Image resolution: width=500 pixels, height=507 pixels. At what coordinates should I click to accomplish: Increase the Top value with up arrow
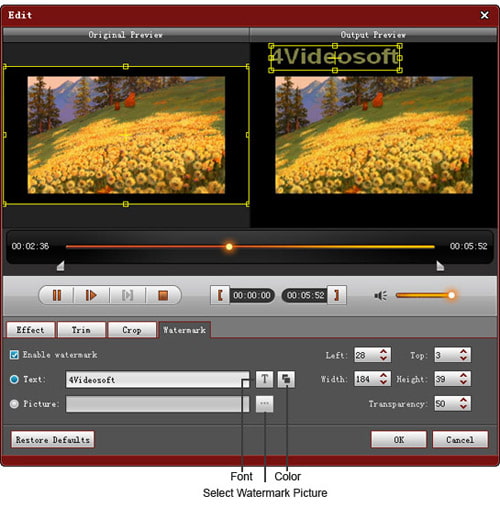pos(463,351)
